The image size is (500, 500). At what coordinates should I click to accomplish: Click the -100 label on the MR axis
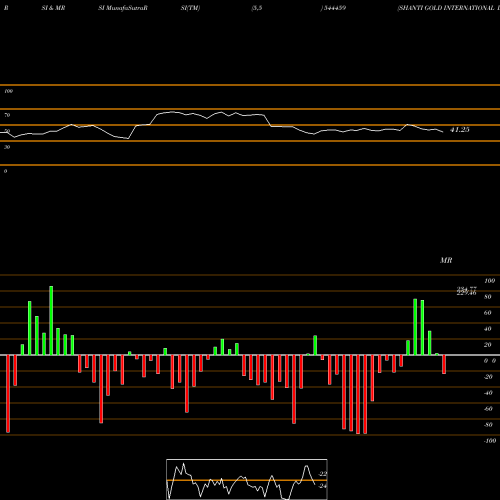coord(490,441)
